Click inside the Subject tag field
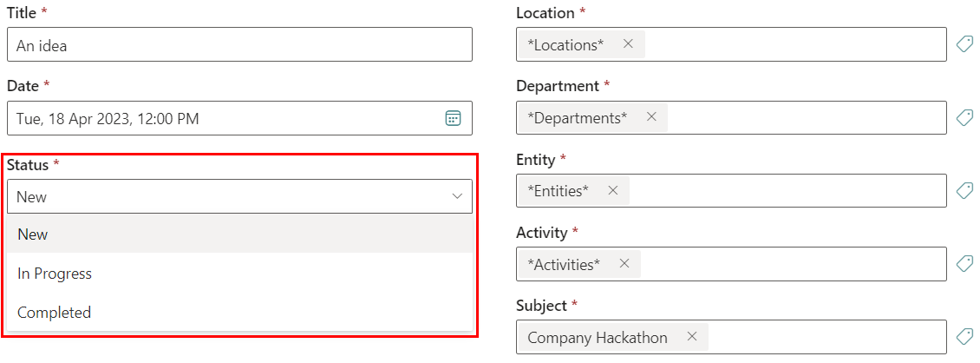 [824, 337]
